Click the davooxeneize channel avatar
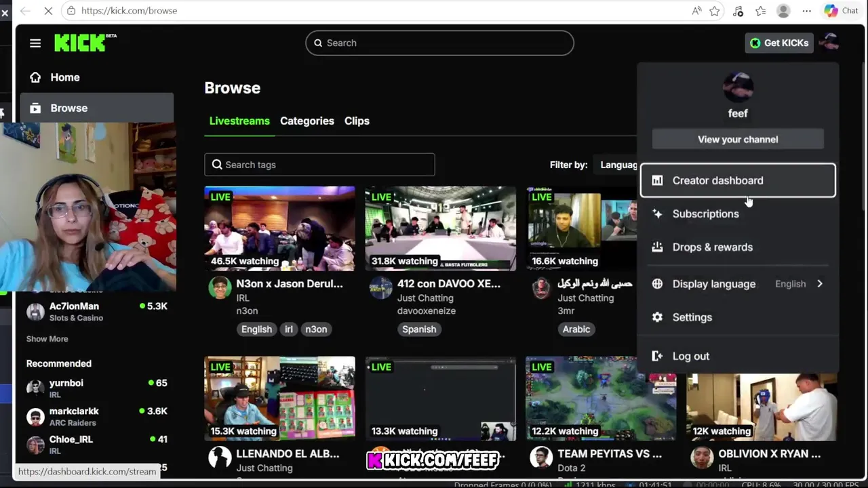868x488 pixels. [x=380, y=287]
